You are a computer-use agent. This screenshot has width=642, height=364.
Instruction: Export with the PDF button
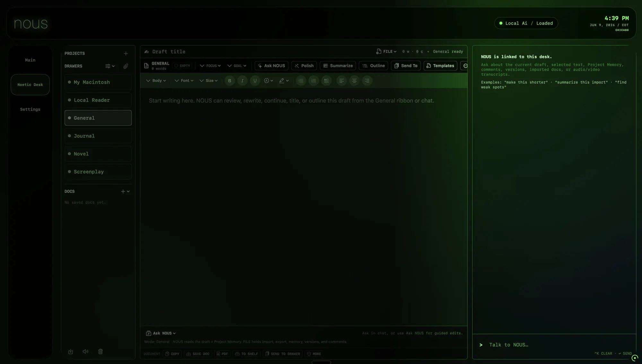tap(222, 354)
